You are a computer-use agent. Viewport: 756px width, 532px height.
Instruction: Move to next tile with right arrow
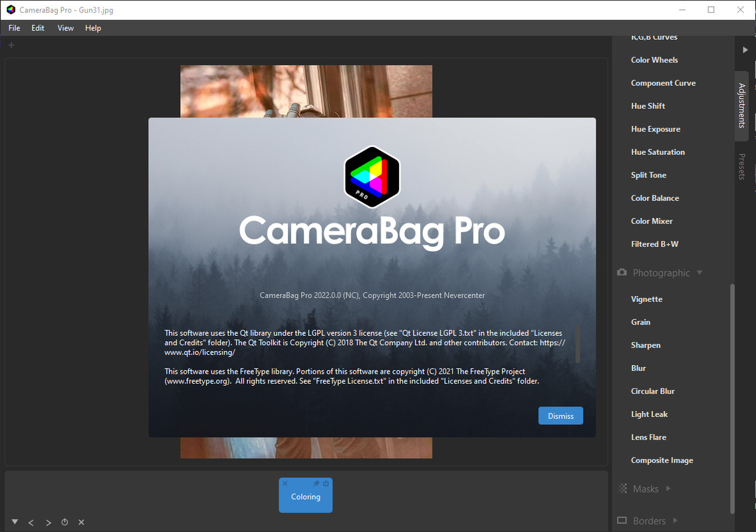(x=49, y=522)
